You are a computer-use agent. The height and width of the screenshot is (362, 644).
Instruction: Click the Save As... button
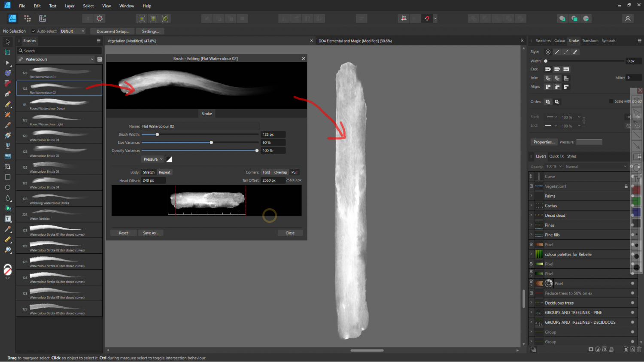click(x=151, y=233)
